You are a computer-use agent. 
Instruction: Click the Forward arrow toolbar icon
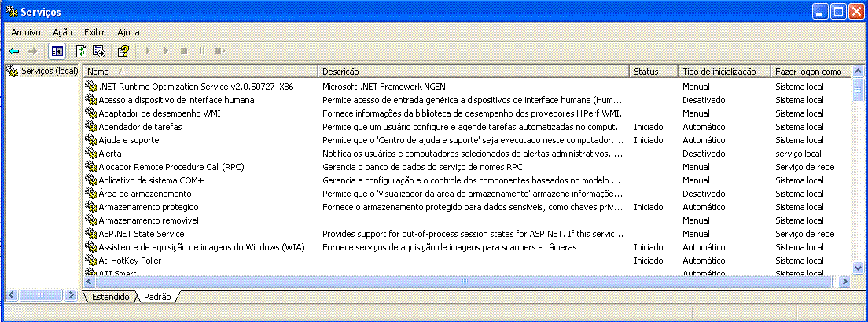32,51
